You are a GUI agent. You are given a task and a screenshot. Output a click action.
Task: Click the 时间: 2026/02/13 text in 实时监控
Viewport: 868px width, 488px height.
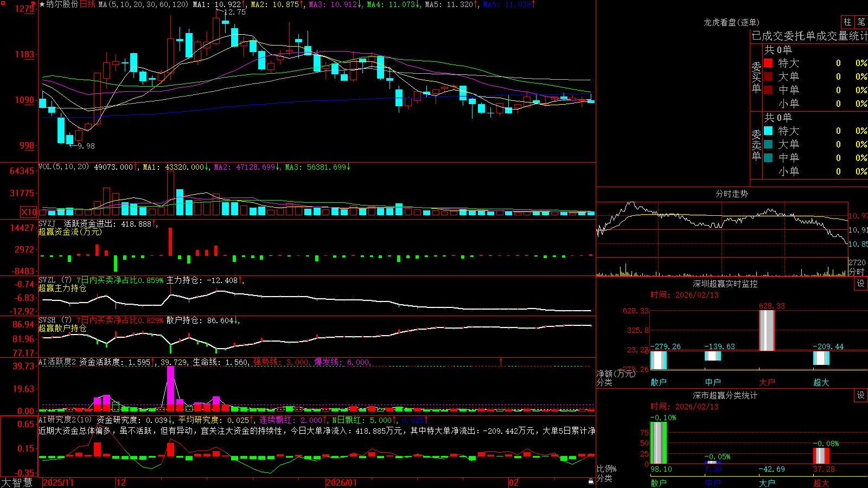[685, 295]
